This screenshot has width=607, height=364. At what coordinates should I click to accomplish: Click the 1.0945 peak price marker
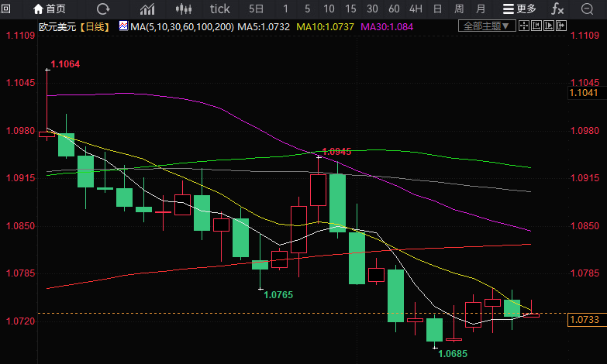point(336,152)
